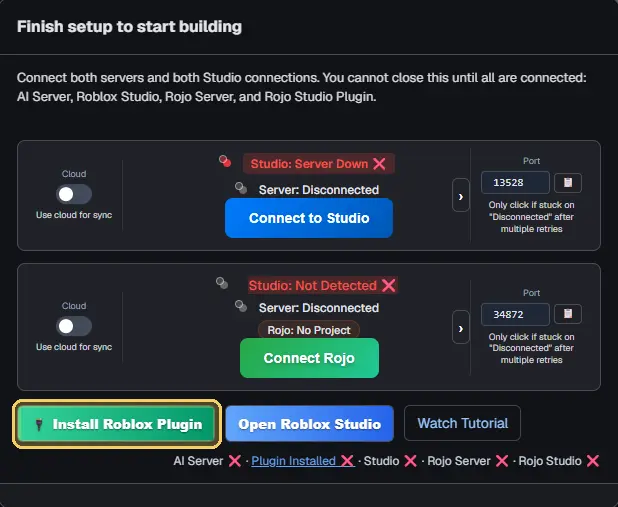Click the Rojo Studio footer label
Viewport: 618px width, 507px height.
(550, 461)
